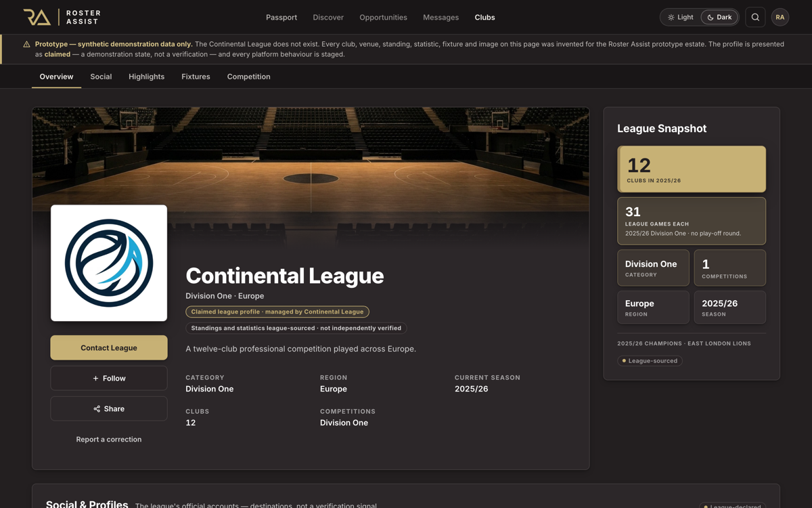Open the RA user avatar menu
812x508 pixels.
click(780, 17)
